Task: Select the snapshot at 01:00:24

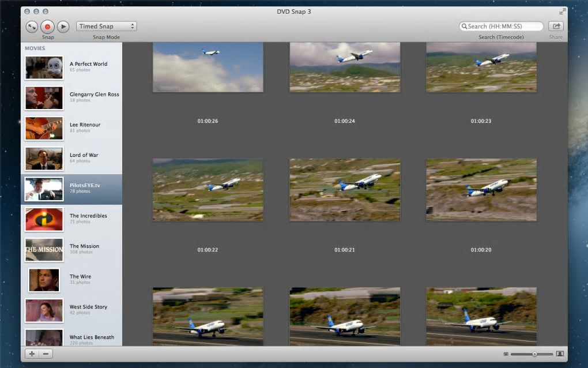Action: click(345, 67)
